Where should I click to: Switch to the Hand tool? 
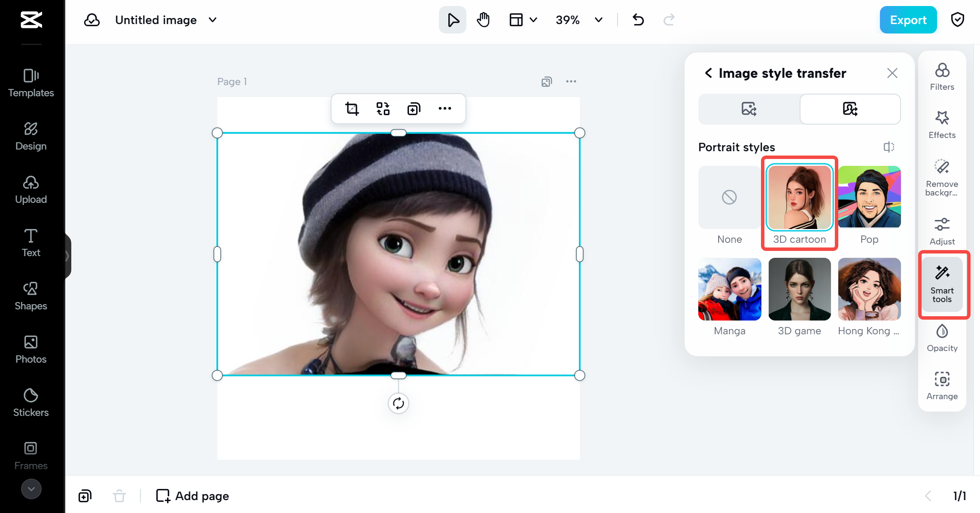[483, 19]
